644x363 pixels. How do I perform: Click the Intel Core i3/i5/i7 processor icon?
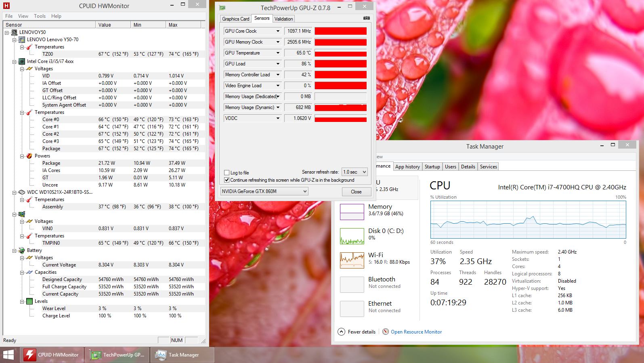click(22, 61)
